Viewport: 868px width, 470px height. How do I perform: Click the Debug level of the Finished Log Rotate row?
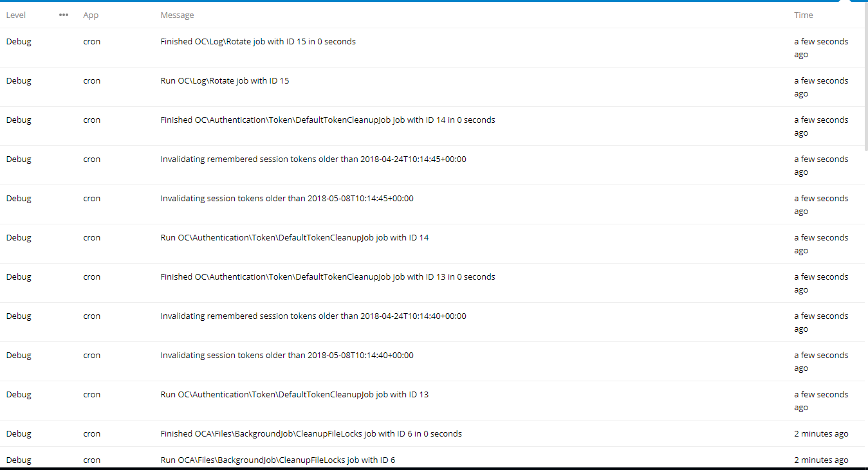19,42
